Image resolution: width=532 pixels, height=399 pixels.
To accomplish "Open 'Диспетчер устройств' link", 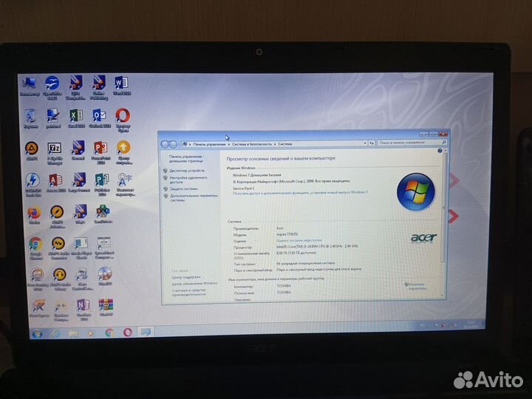I will point(187,171).
